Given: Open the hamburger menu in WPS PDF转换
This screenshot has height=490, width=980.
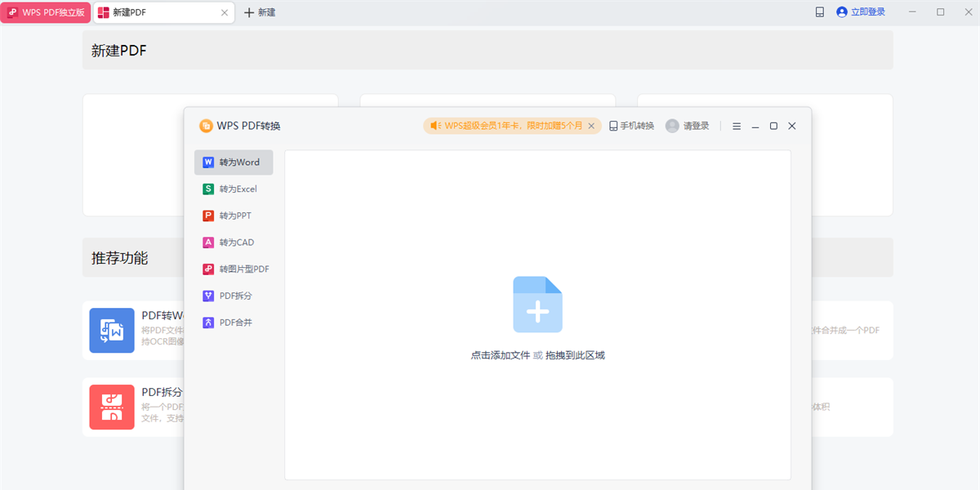Looking at the screenshot, I should pos(737,126).
